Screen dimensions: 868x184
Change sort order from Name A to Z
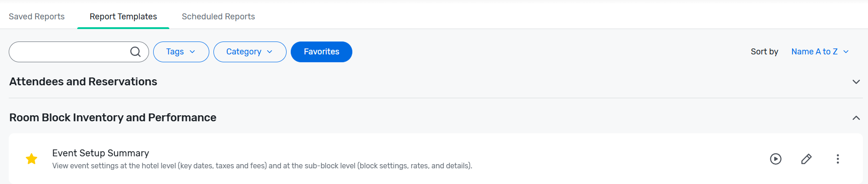pos(820,52)
